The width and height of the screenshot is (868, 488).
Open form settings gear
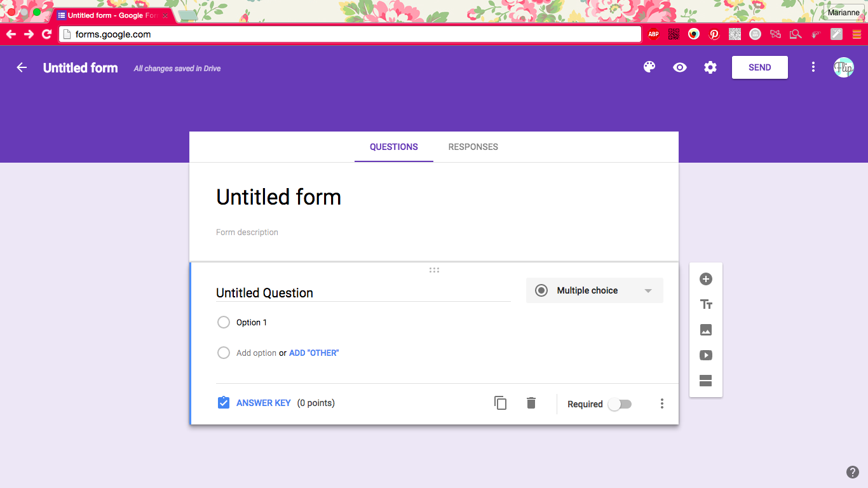[x=710, y=67]
